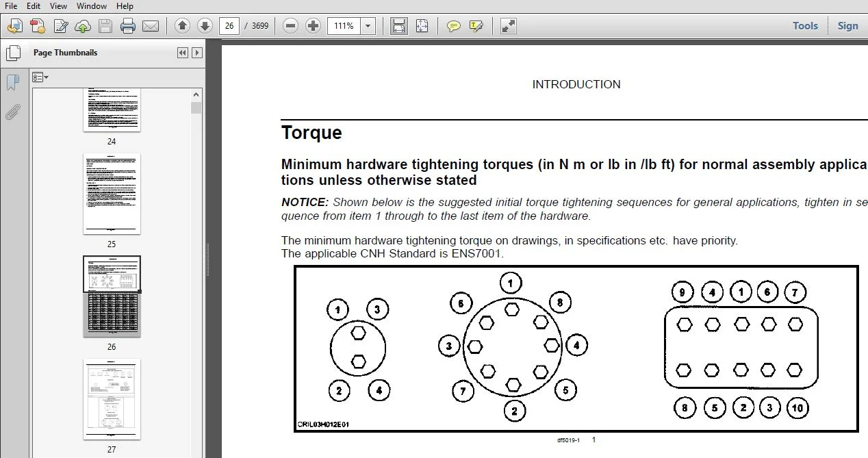Add a sticky note comment icon
Viewport: 868px width, 458px height.
point(453,26)
